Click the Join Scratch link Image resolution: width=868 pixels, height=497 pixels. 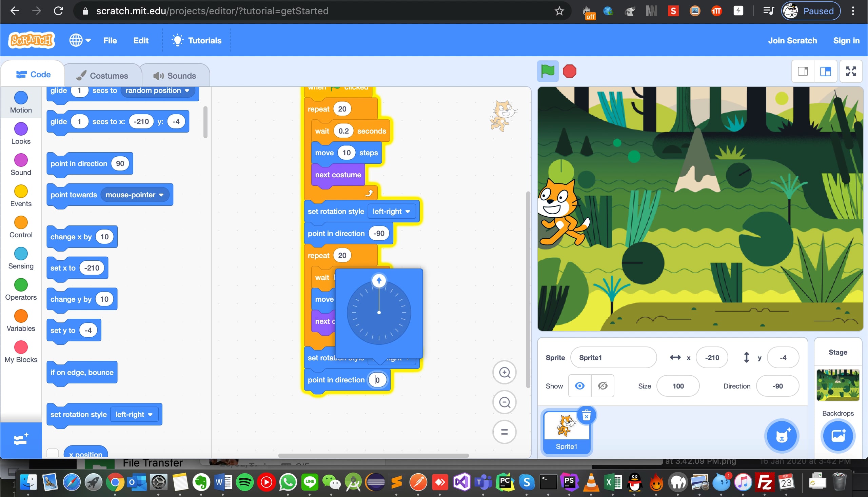point(792,40)
